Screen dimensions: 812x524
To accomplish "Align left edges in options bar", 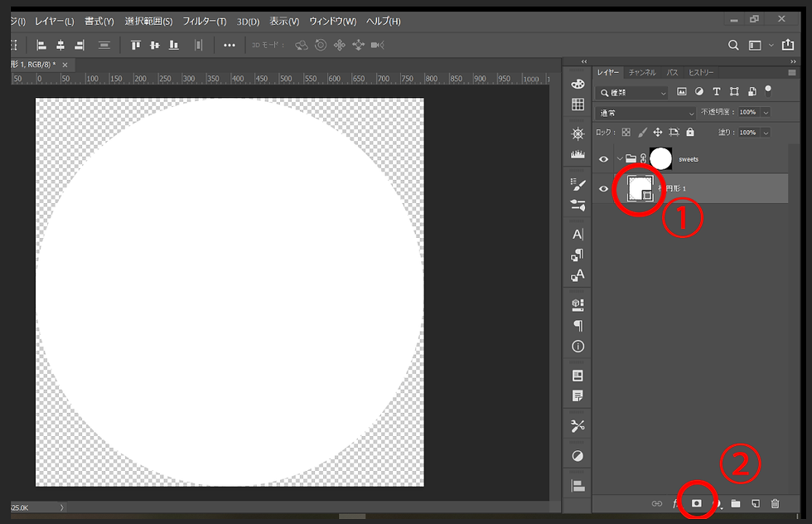I will (41, 46).
